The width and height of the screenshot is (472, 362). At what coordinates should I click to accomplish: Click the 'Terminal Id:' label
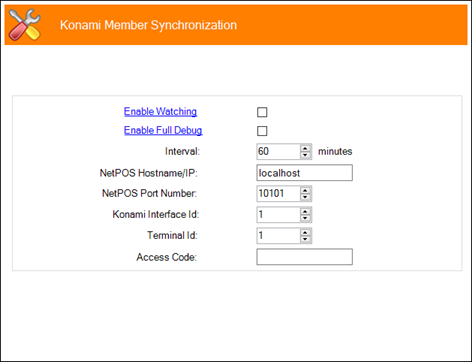[172, 235]
